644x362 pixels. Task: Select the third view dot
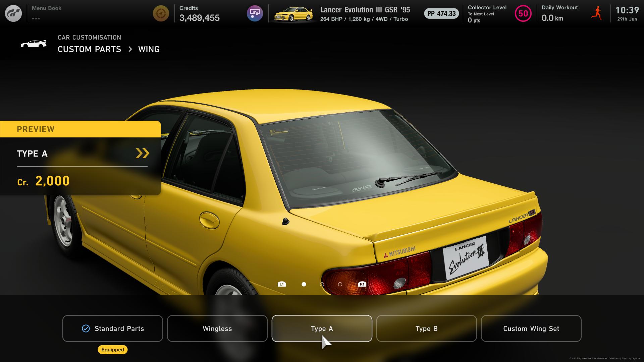point(340,284)
